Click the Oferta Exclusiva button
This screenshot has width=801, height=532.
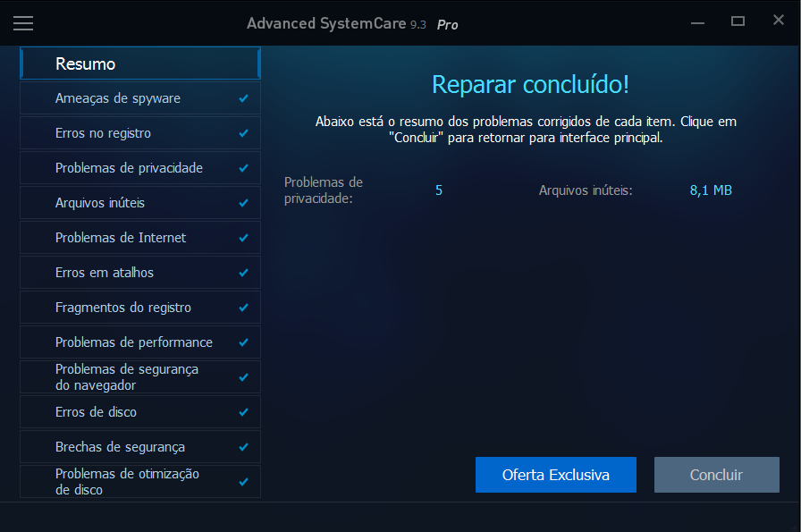pos(556,475)
